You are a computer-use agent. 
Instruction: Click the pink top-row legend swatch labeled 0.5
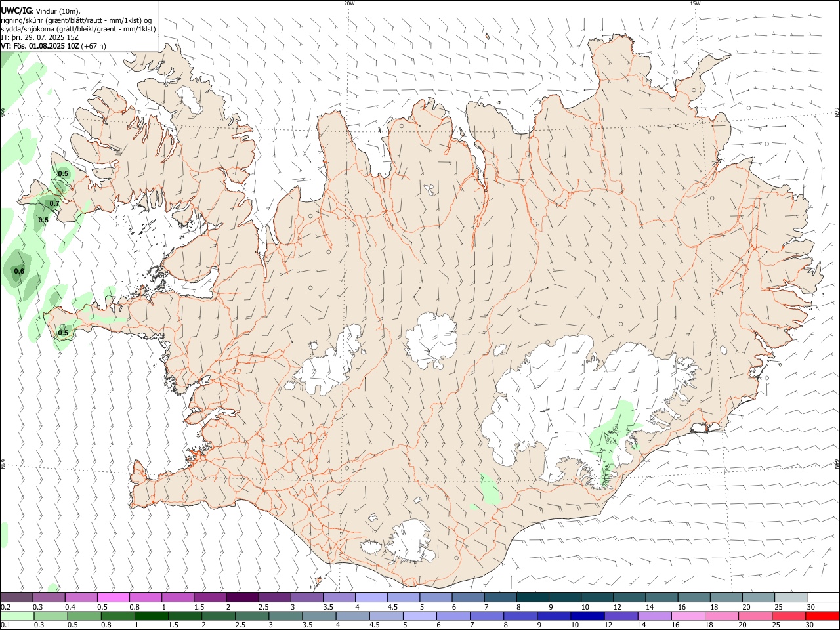113,597
